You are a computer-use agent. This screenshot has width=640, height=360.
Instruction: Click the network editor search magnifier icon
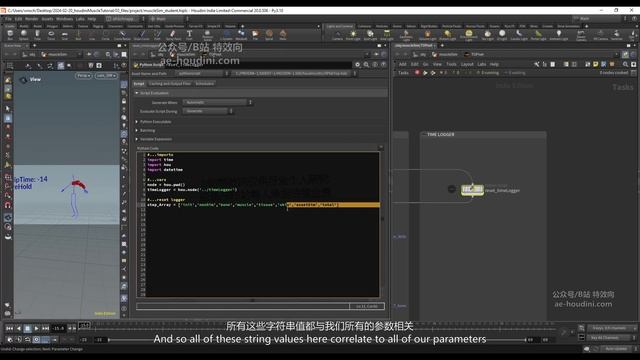(x=625, y=64)
